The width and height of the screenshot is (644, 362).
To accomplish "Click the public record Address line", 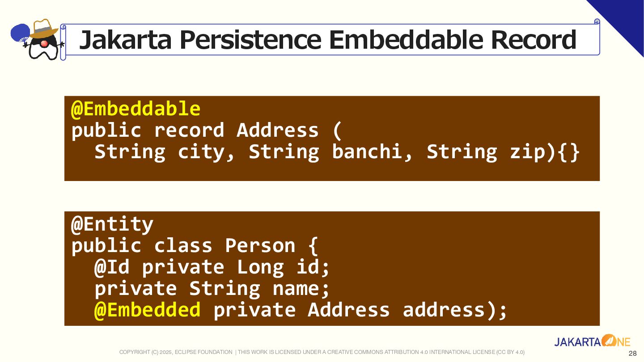I will pos(206,130).
